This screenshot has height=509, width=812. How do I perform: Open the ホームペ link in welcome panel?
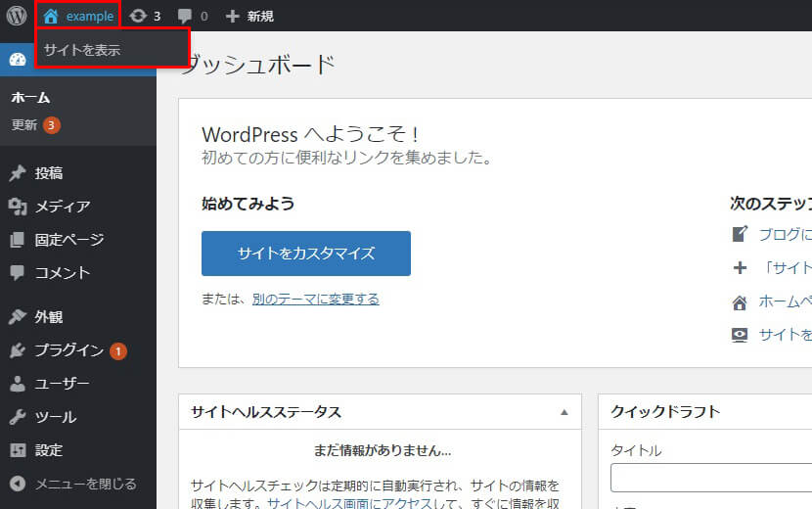point(785,301)
